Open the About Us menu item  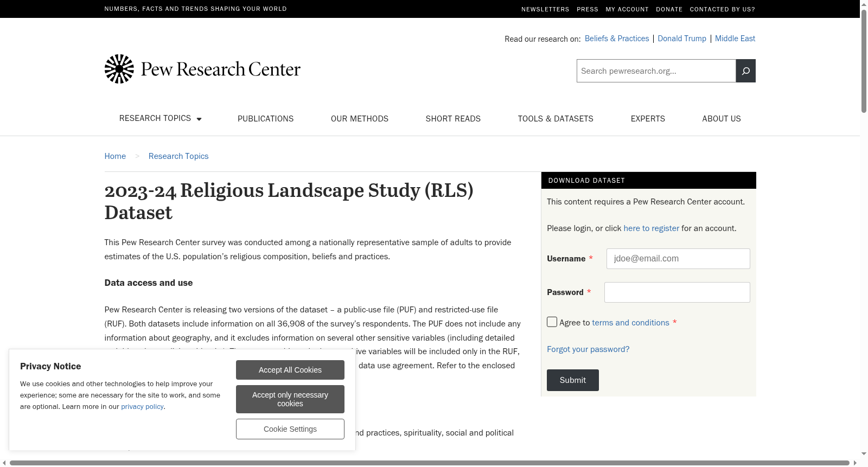(722, 119)
